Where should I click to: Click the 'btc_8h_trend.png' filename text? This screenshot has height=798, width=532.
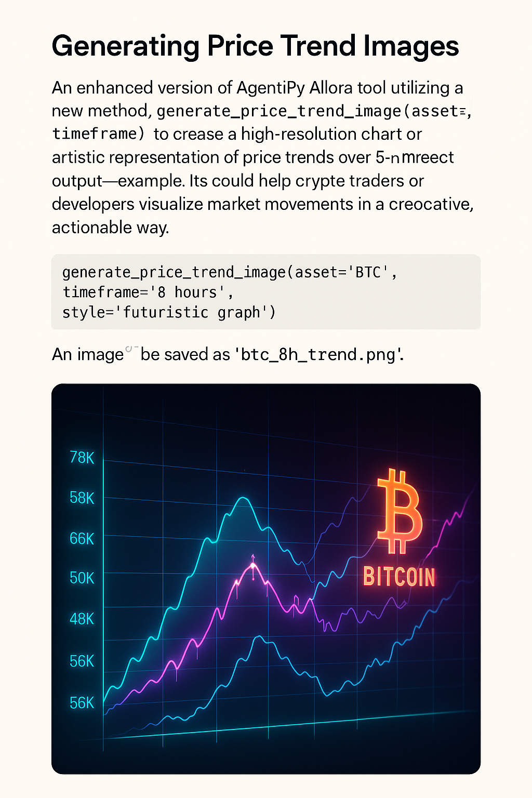click(318, 354)
